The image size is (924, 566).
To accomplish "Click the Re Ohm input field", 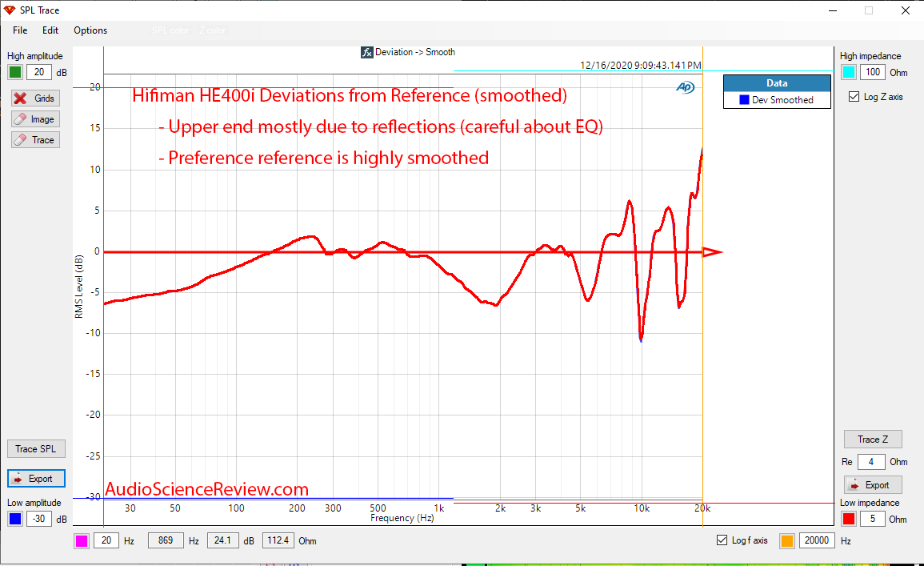I will tap(871, 462).
